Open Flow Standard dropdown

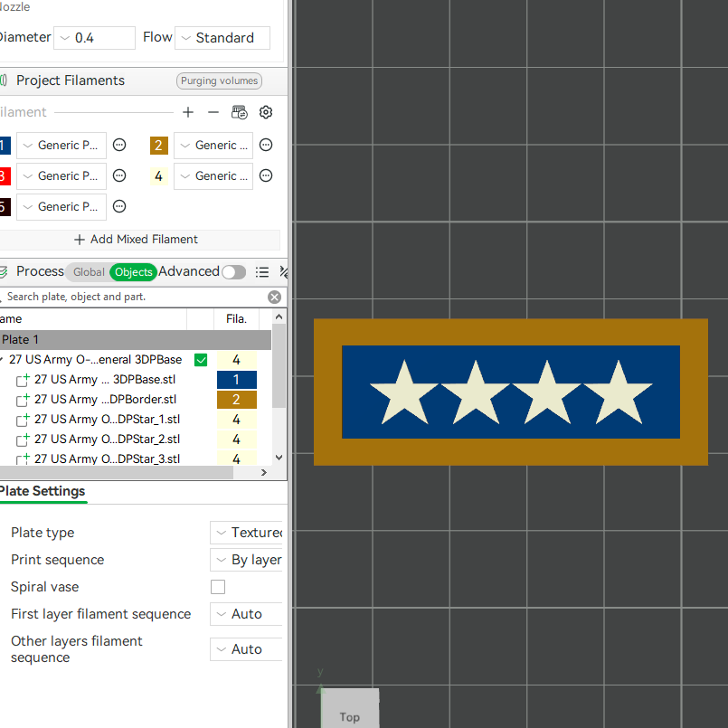[222, 38]
